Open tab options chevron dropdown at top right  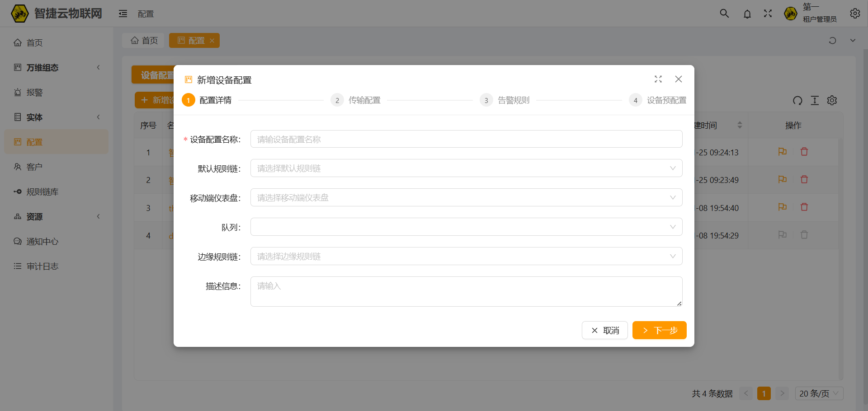pyautogui.click(x=853, y=41)
